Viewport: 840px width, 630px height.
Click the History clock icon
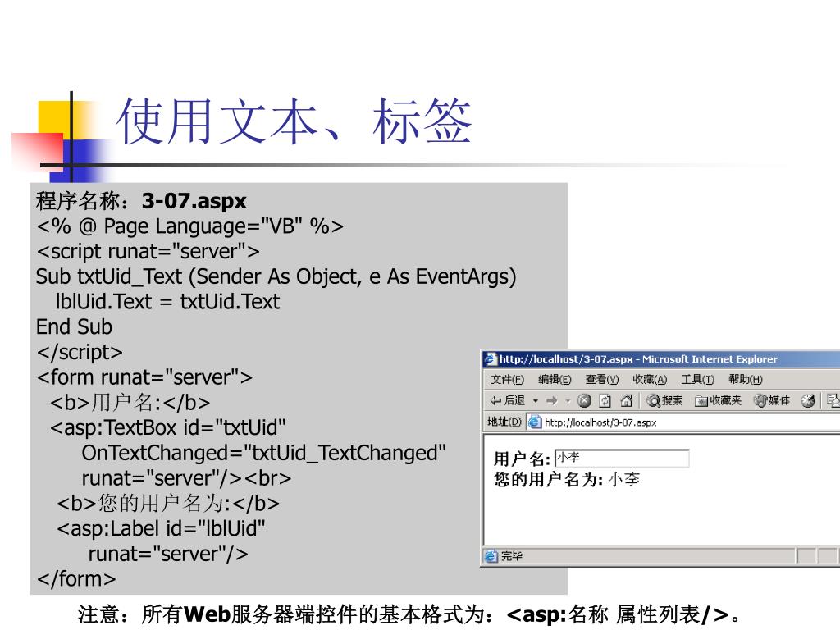[808, 400]
